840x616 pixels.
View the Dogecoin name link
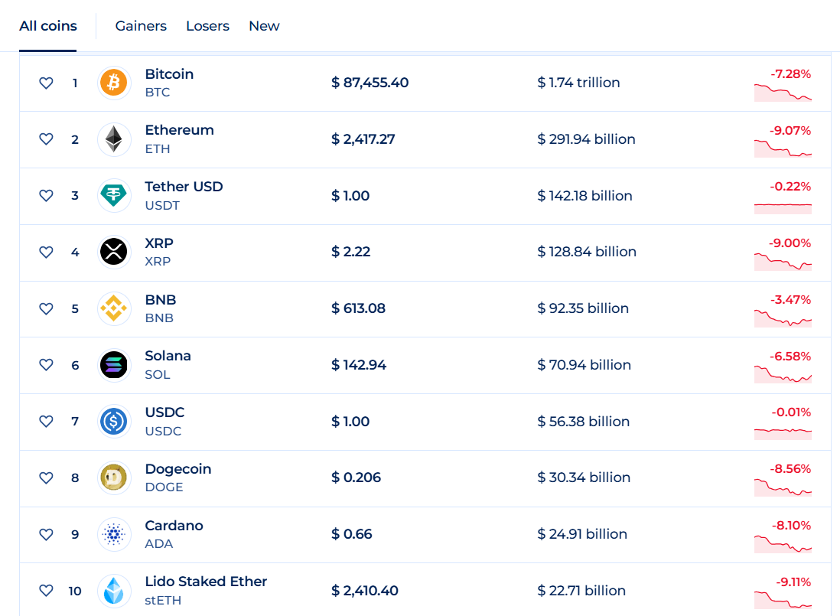(177, 469)
